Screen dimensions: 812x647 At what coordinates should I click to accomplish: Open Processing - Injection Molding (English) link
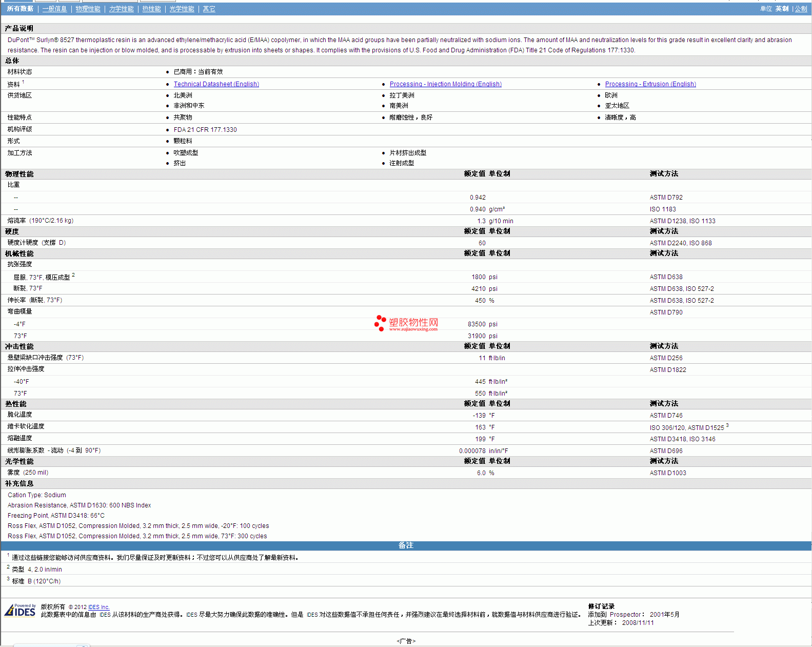[445, 84]
